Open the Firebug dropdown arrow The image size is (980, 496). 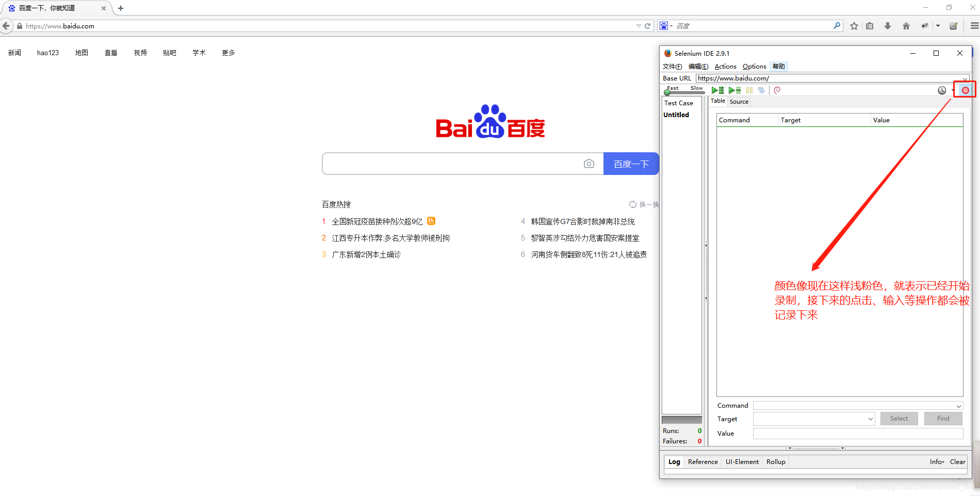pos(938,26)
